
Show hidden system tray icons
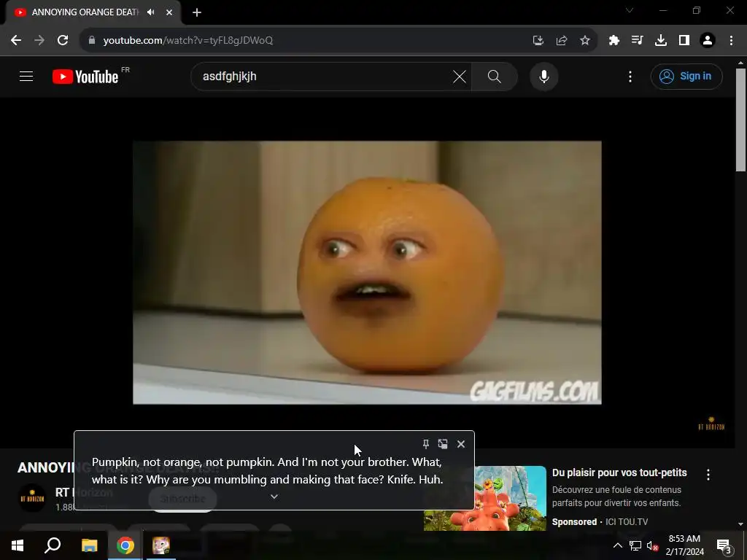tap(617, 545)
